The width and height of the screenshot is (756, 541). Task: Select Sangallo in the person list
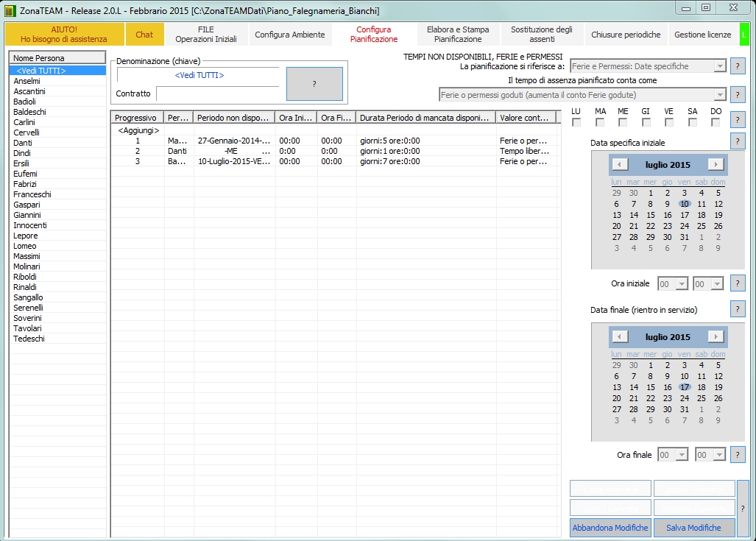click(57, 297)
